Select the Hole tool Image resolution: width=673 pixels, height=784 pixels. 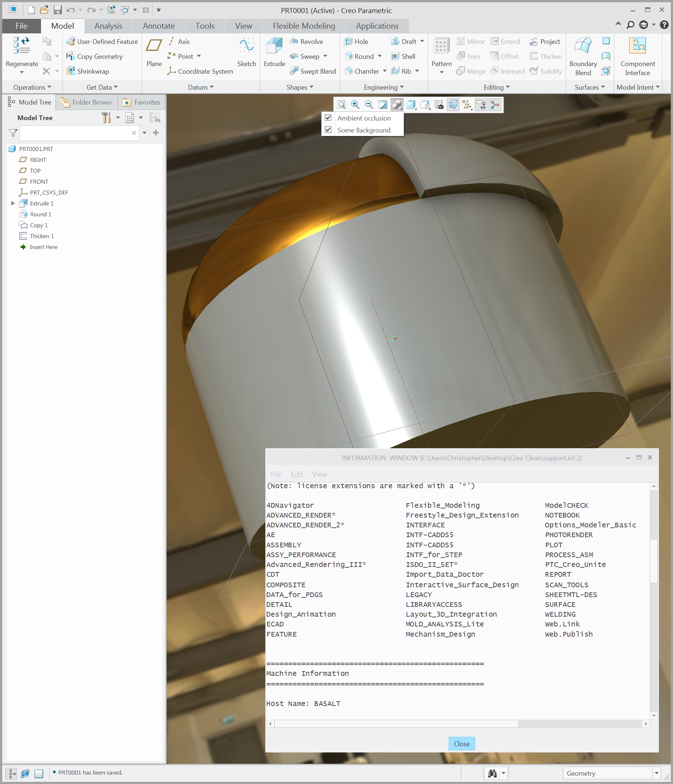click(357, 41)
